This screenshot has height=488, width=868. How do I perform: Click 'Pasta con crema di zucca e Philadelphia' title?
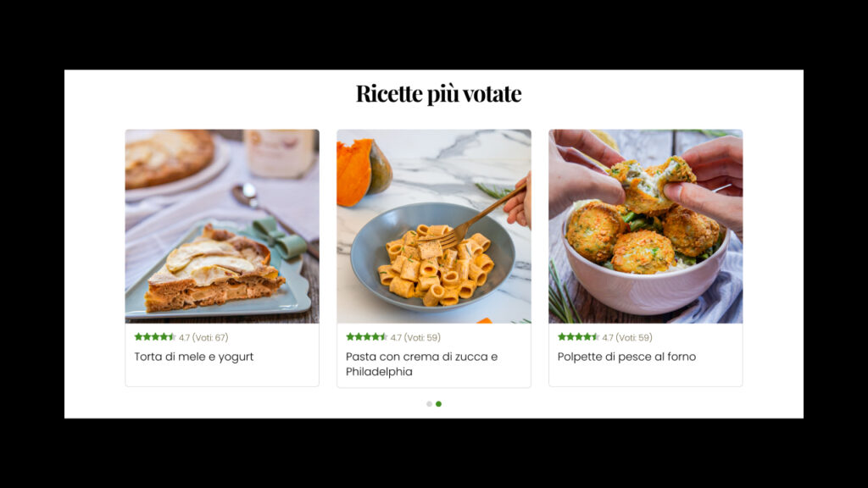pyautogui.click(x=422, y=364)
